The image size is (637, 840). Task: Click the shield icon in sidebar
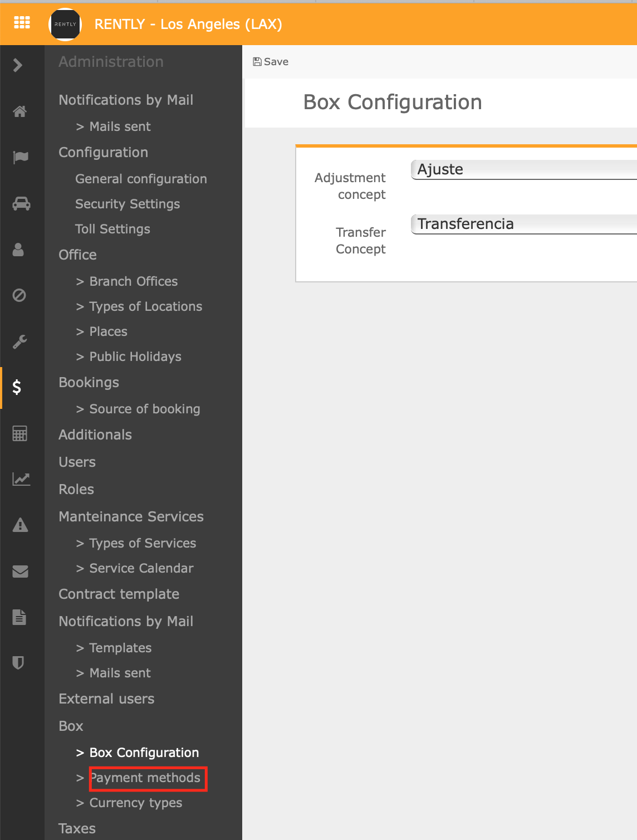coord(18,663)
